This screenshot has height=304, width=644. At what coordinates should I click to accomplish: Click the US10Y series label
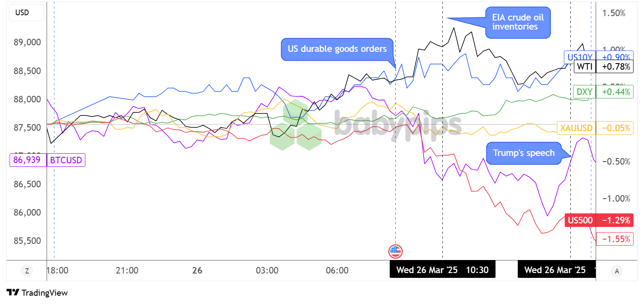coord(579,57)
